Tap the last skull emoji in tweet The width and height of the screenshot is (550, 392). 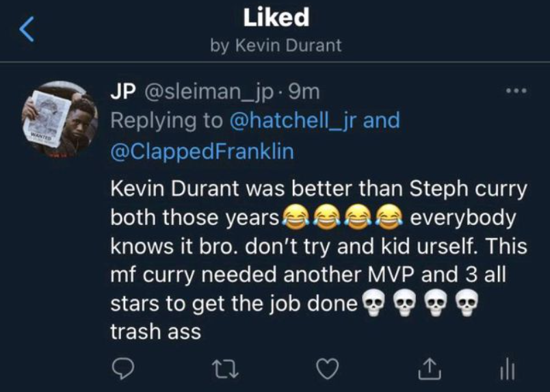pyautogui.click(x=465, y=302)
